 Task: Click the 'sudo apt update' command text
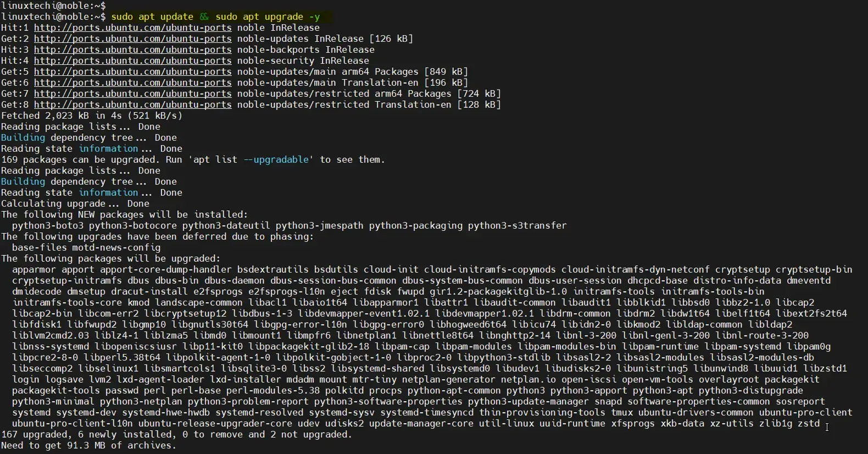(152, 16)
